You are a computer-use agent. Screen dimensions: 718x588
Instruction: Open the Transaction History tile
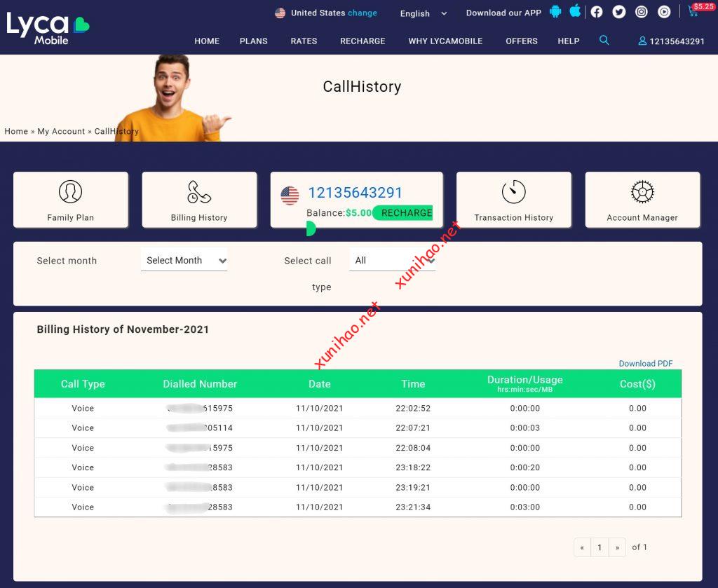click(513, 200)
